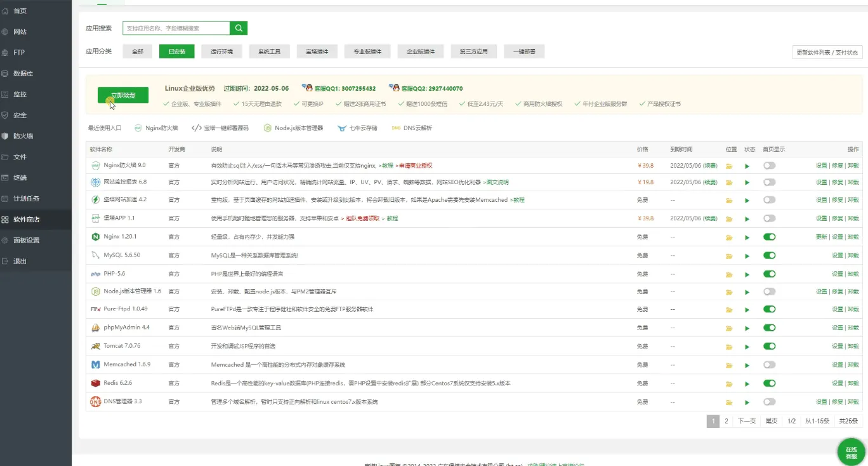The image size is (868, 466).
Task: Open the 文件 sidebar icon
Action: click(5, 157)
